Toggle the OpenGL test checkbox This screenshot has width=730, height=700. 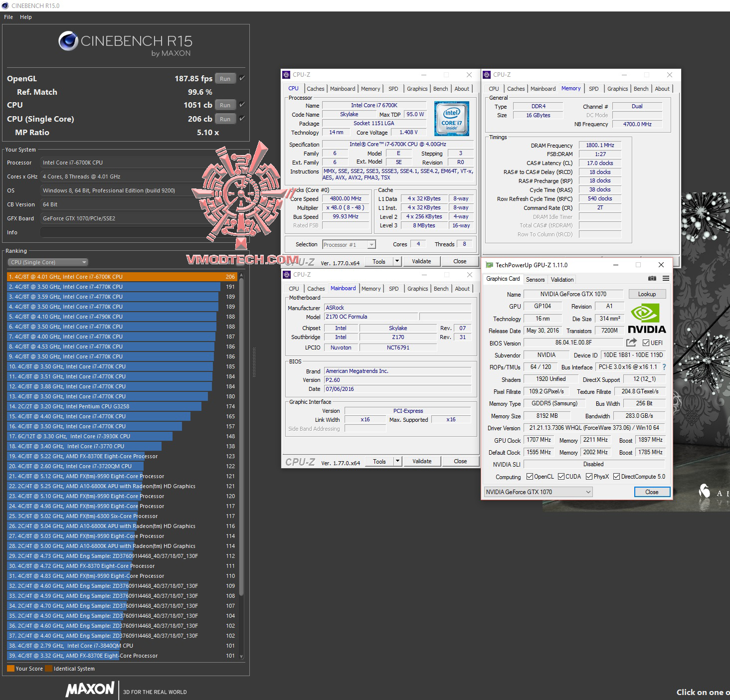click(x=242, y=78)
